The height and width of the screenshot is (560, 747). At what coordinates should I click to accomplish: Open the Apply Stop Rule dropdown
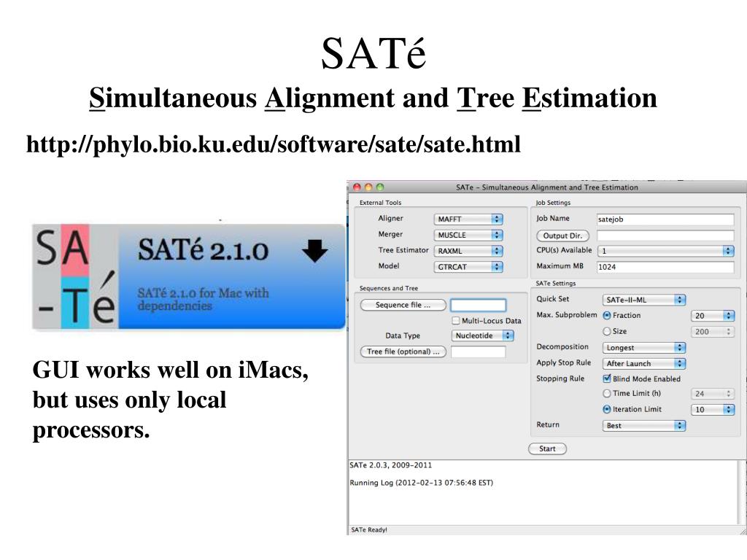point(644,363)
